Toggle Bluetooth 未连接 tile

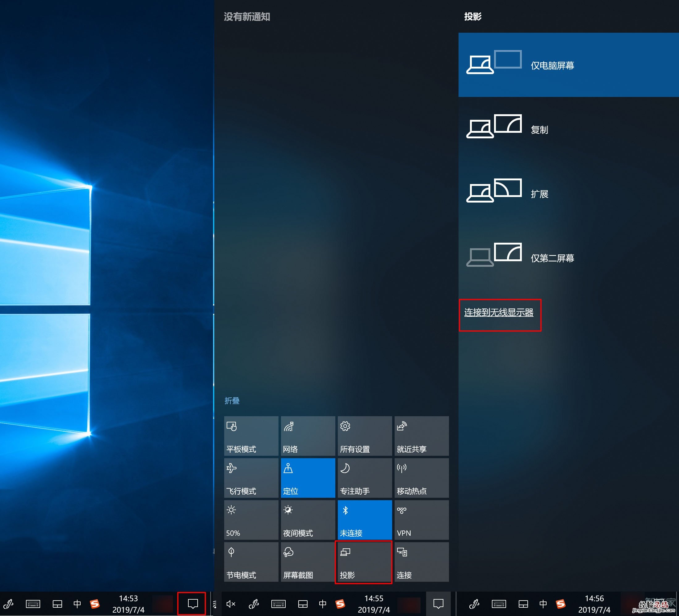[364, 520]
